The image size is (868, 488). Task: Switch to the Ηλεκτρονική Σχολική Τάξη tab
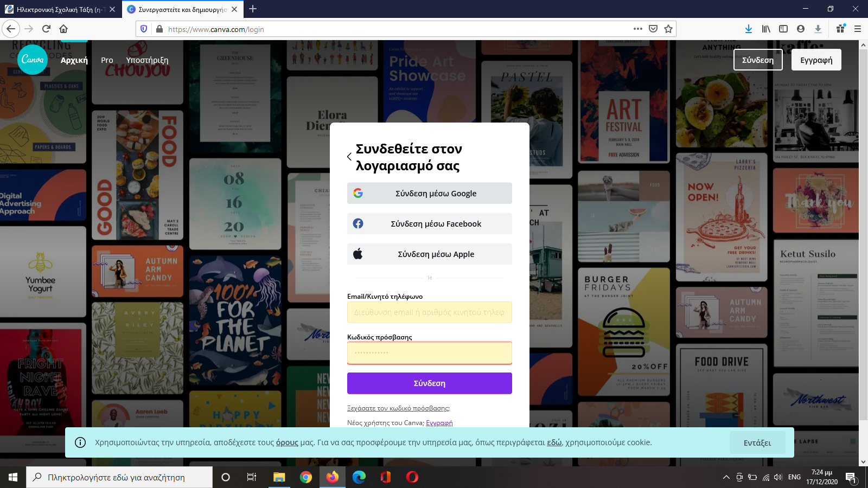pos(60,9)
